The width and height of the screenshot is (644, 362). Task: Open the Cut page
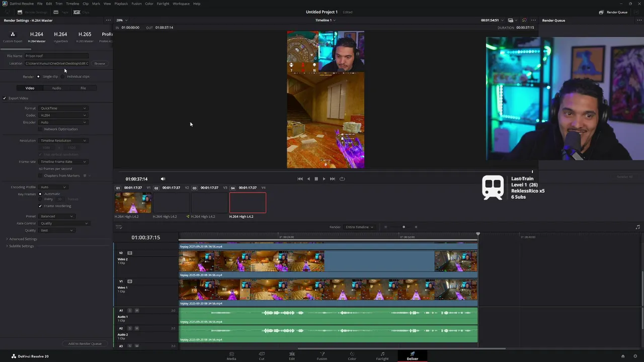pyautogui.click(x=262, y=356)
